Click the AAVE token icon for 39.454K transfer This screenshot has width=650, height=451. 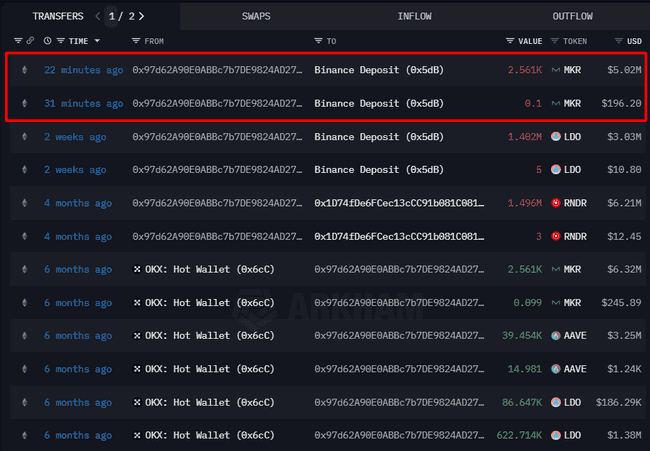[x=556, y=336]
